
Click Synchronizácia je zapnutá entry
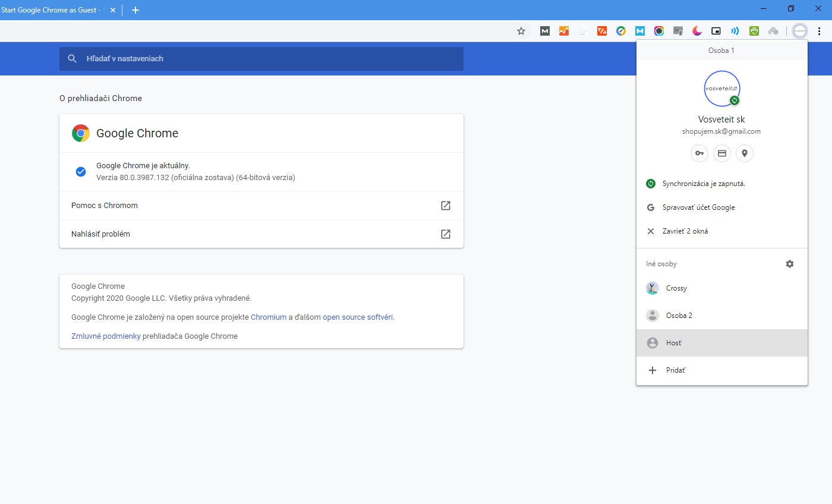point(722,184)
